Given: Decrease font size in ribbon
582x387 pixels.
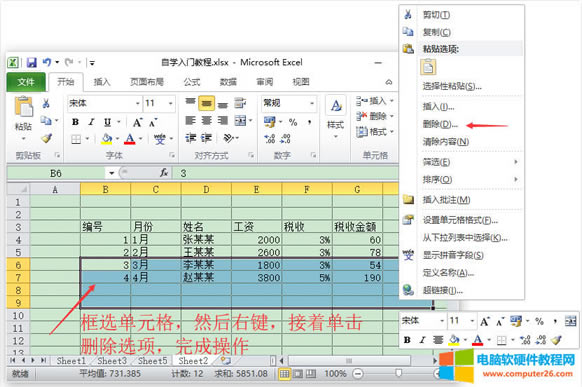Looking at the screenshot, I should point(153,122).
